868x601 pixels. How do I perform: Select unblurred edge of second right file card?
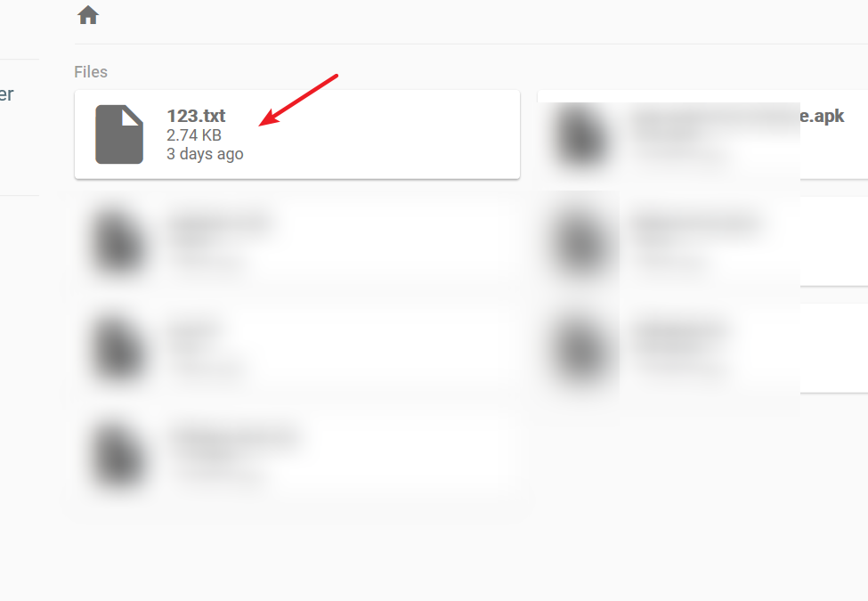833,241
